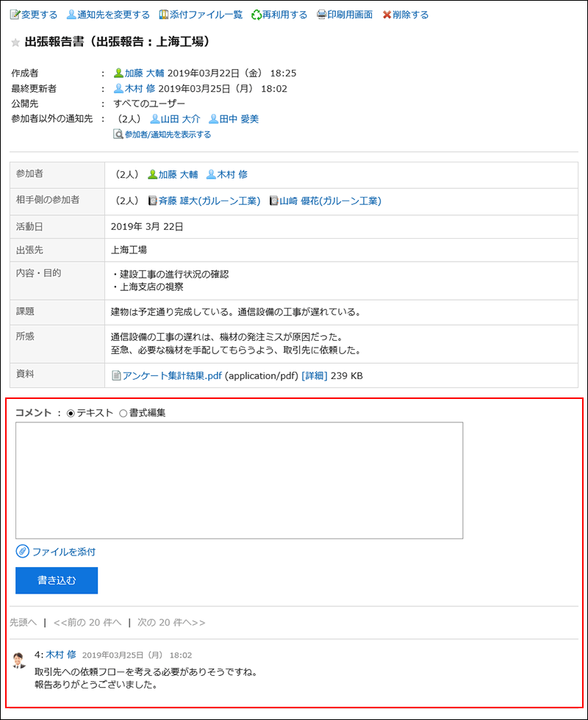Click ファイルを添付 link
The width and height of the screenshot is (588, 720).
point(64,552)
